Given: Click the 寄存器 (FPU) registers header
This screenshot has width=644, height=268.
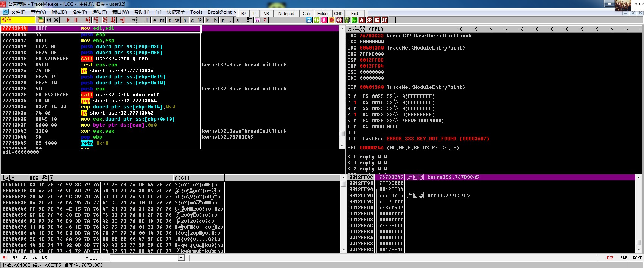Looking at the screenshot, I should (366, 29).
